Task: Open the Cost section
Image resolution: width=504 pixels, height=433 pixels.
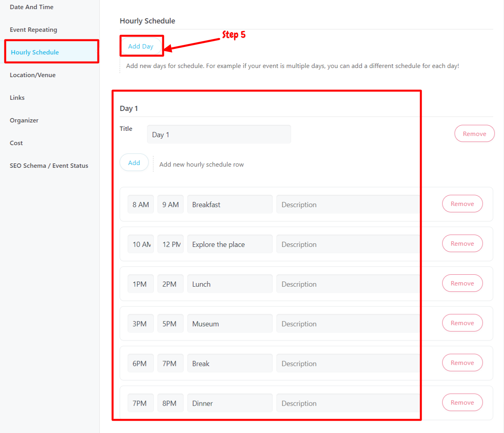Action: pyautogui.click(x=16, y=143)
